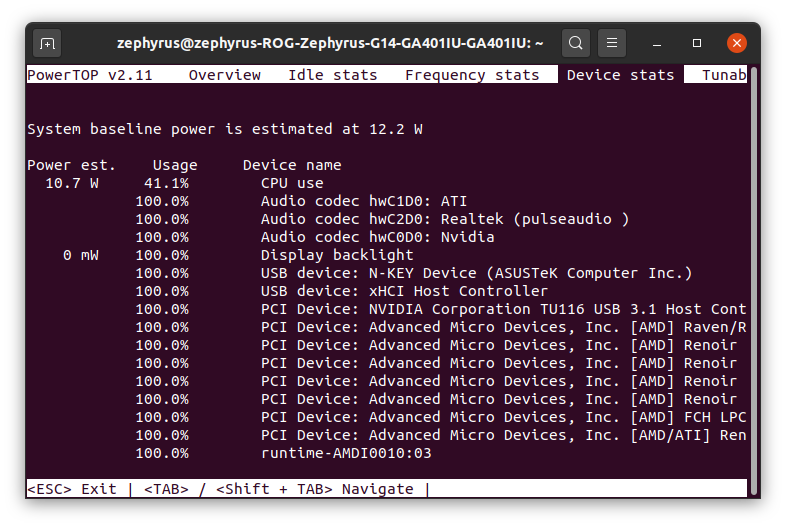Viewport: 786px width, 527px height.
Task: Switch to the Idle stats tab
Action: [332, 75]
